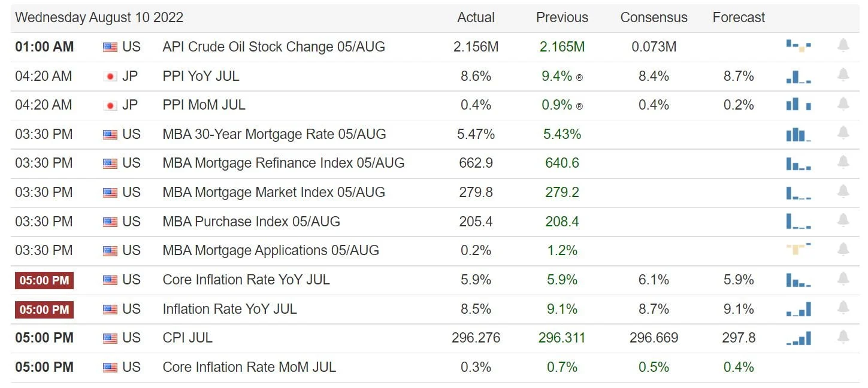Open mini bar chart for API Crude Oil Stock
This screenshot has width=868, height=388.
pyautogui.click(x=799, y=46)
